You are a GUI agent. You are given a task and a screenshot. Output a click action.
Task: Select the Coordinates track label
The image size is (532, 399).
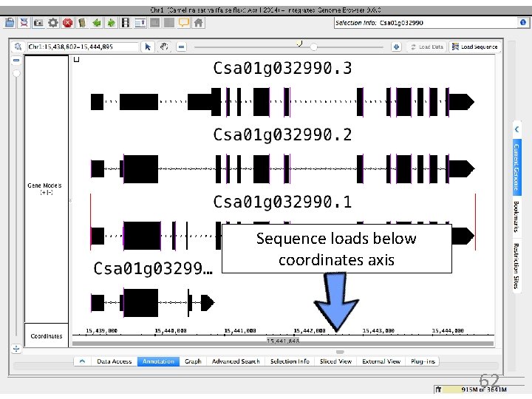[x=47, y=336]
